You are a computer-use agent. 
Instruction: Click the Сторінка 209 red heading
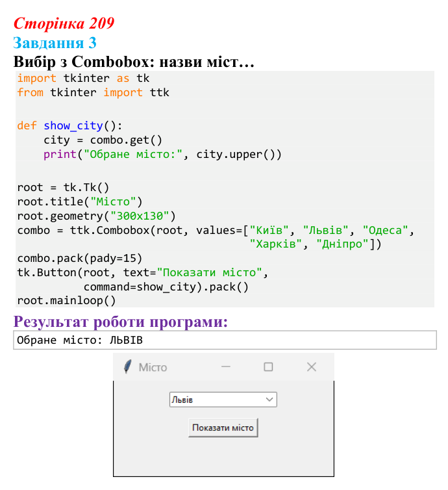pos(64,23)
